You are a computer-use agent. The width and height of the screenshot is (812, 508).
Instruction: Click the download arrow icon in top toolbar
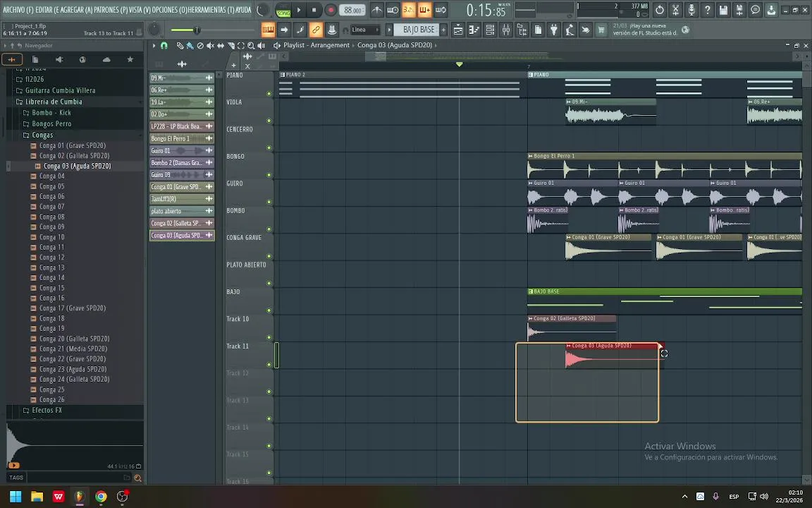772,10
